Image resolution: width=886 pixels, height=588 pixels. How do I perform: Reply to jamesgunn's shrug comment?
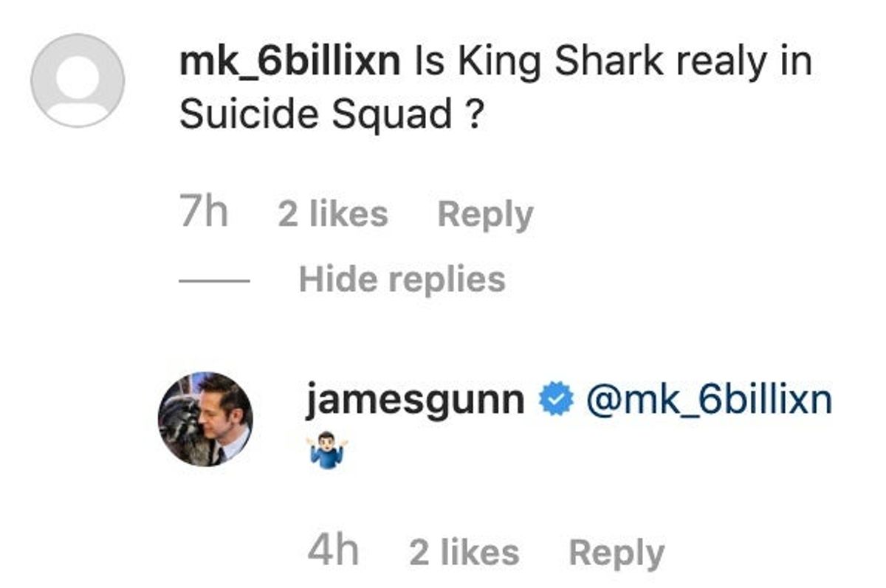tap(617, 553)
